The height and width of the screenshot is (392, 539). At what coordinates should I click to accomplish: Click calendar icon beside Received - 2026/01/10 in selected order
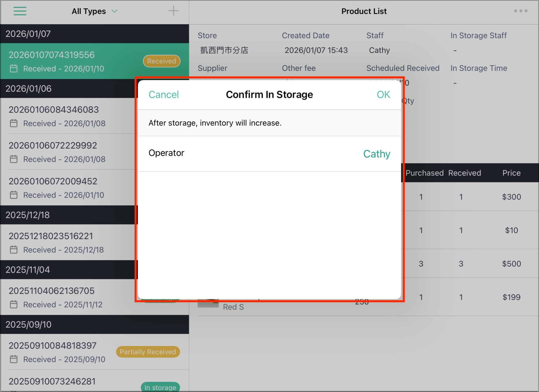click(x=14, y=69)
